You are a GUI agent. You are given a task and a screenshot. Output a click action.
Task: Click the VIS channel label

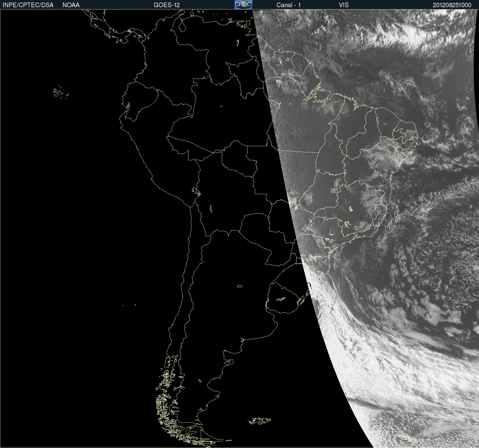tap(344, 5)
